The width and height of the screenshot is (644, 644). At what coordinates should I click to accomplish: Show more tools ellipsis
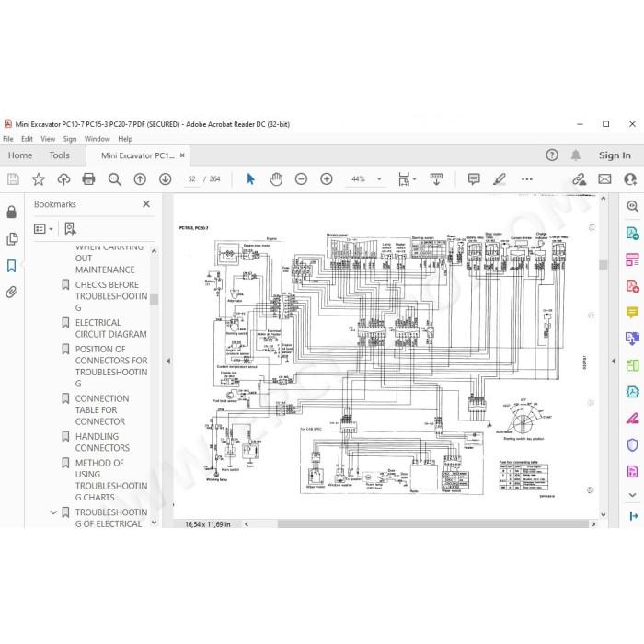pyautogui.click(x=527, y=179)
